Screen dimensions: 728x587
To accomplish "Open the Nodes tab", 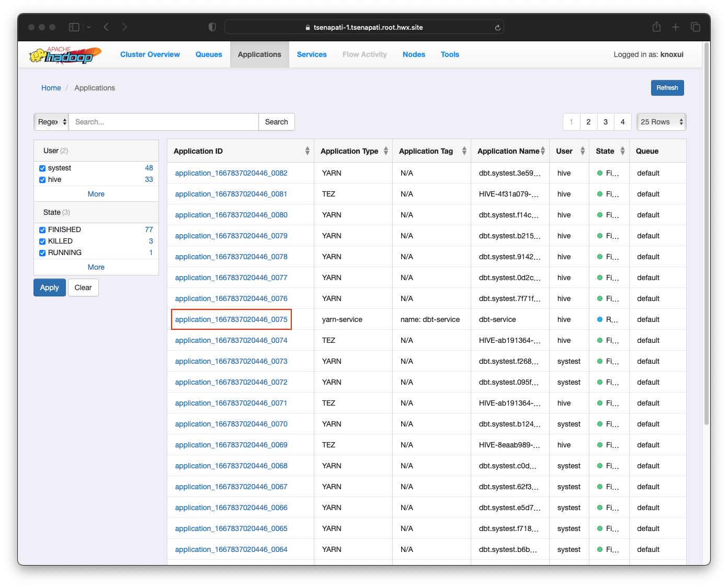I will (x=414, y=54).
